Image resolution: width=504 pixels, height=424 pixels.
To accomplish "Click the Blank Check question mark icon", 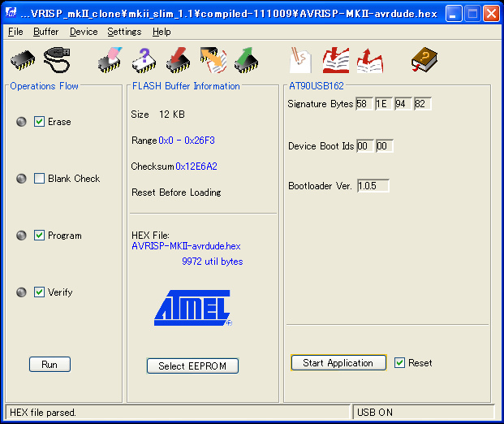I will point(144,60).
